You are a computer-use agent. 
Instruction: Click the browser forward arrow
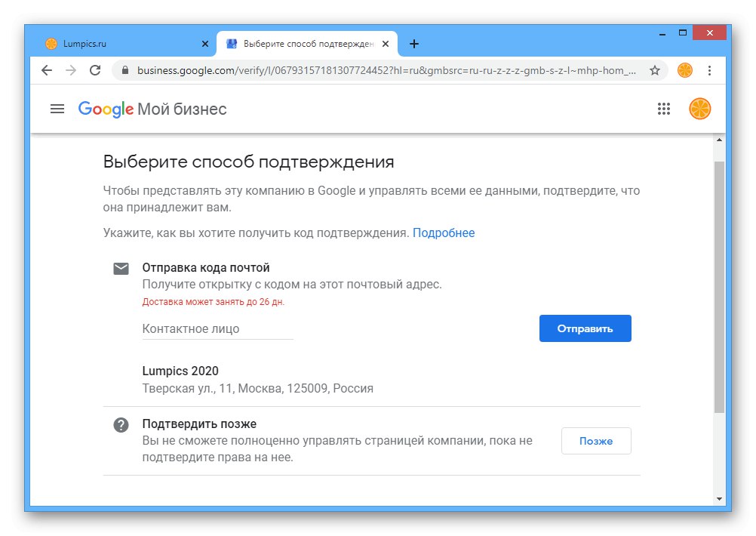click(71, 70)
